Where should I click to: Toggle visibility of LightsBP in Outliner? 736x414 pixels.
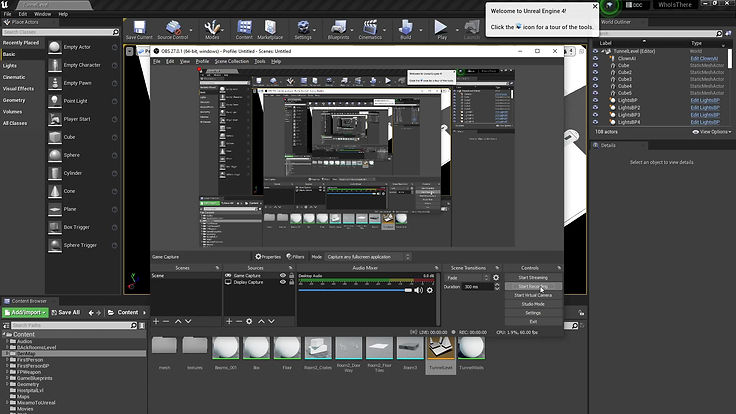[596, 100]
